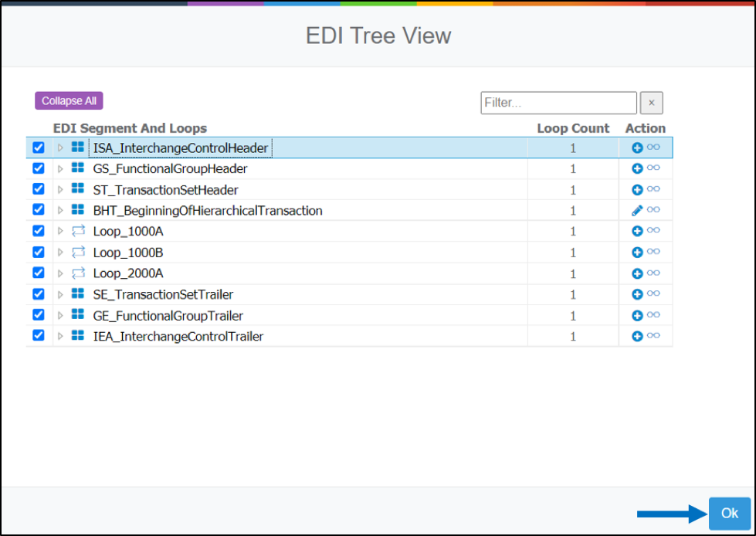The height and width of the screenshot is (536, 756).
Task: Select the IEA_InterchangeControlTrailer row label
Action: (178, 337)
